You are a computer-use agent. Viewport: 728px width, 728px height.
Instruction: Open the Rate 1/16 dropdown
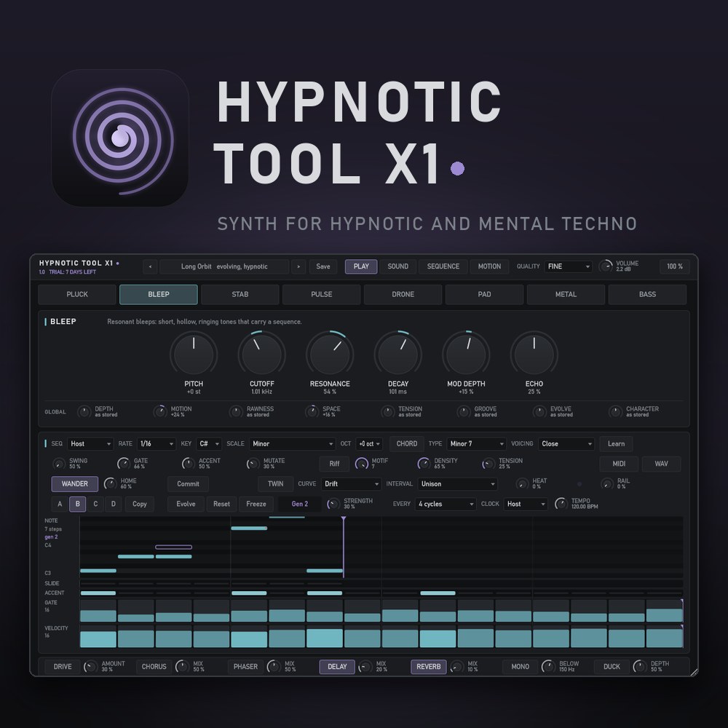pyautogui.click(x=157, y=444)
